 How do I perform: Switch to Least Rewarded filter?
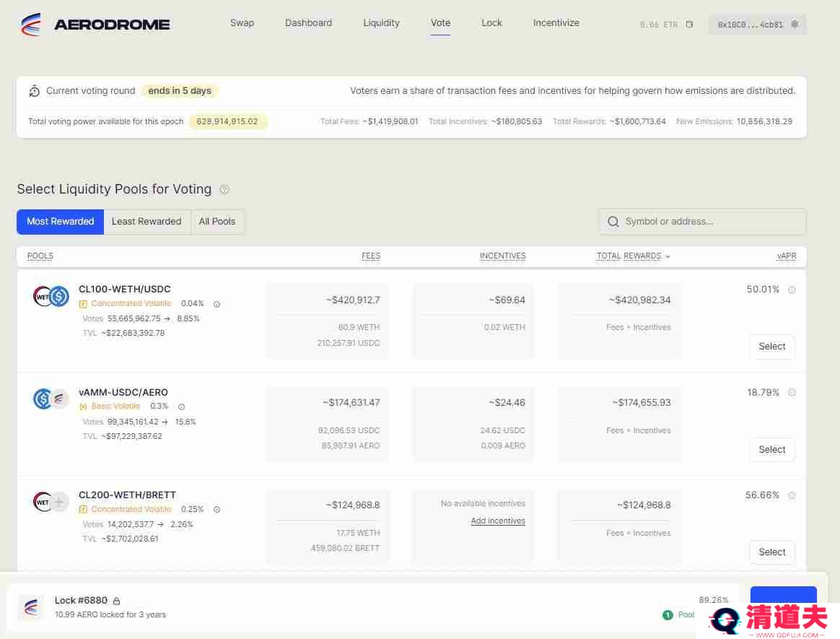146,222
